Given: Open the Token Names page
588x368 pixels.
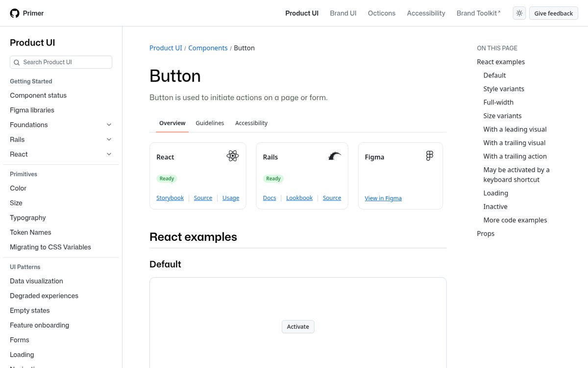Looking at the screenshot, I should tap(30, 232).
